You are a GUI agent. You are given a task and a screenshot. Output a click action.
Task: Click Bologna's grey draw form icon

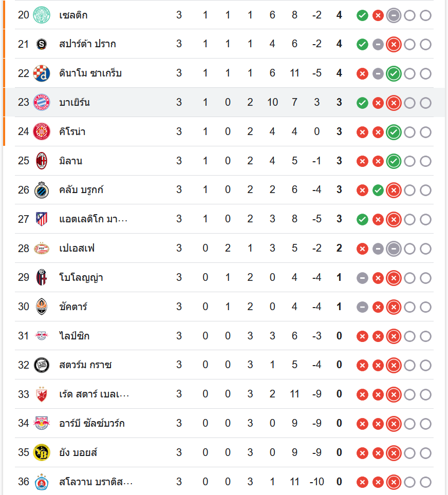(x=362, y=278)
